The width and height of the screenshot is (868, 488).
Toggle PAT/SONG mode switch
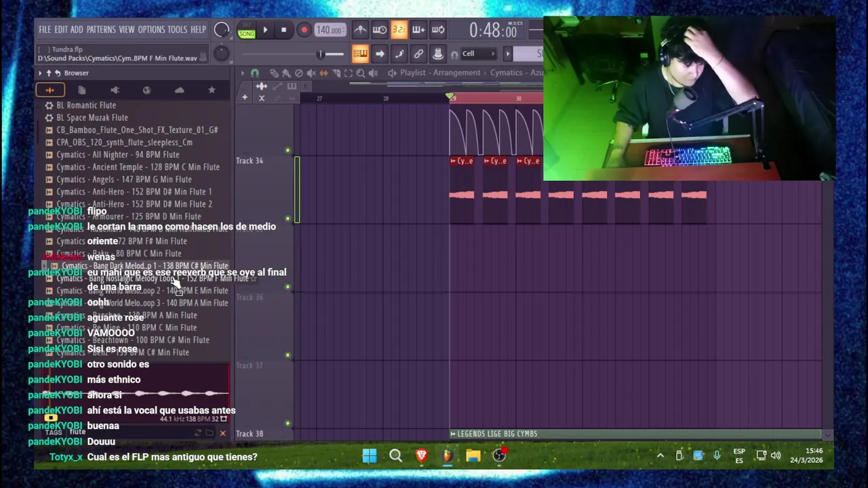[x=246, y=30]
